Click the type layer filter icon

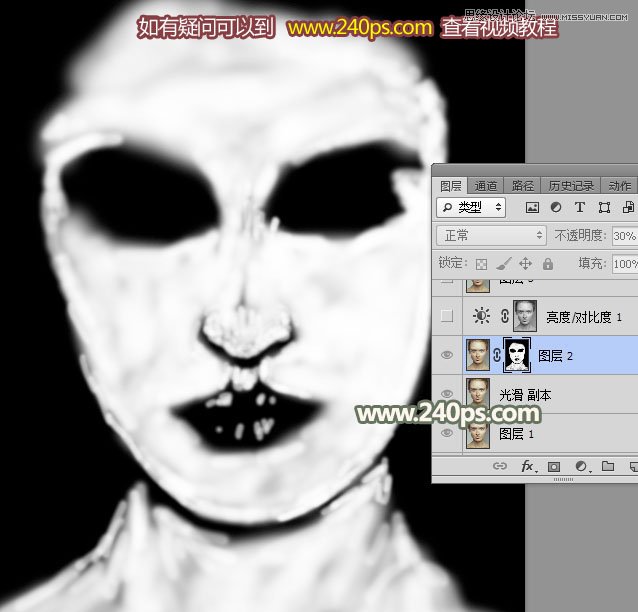tap(580, 208)
